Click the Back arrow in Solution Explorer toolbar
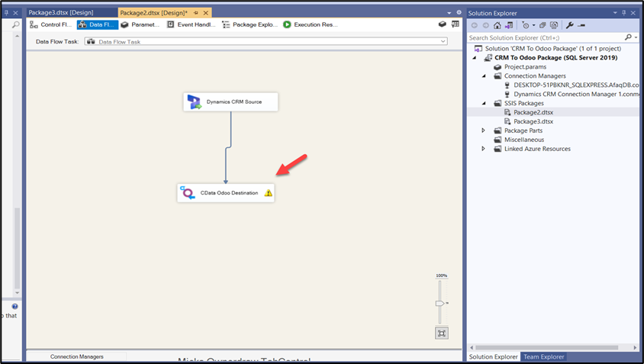This screenshot has height=364, width=644. (x=475, y=25)
